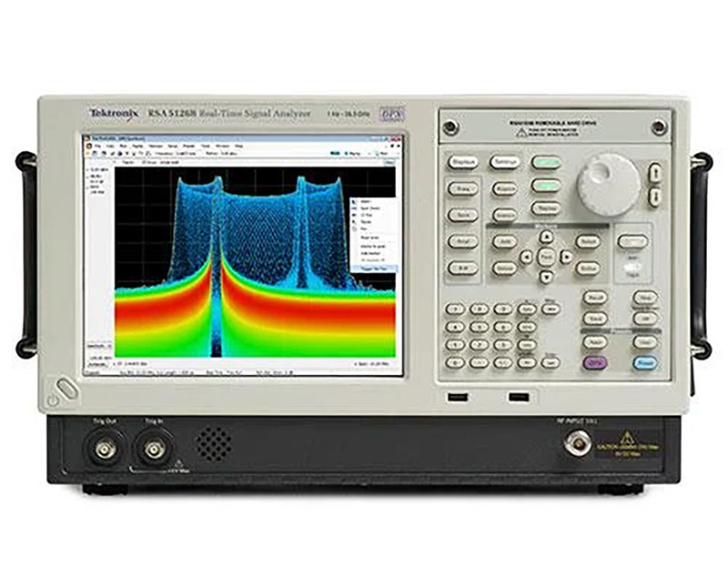The width and height of the screenshot is (728, 587).
Task: Tap the round Peak key between arrows
Action: point(547,257)
